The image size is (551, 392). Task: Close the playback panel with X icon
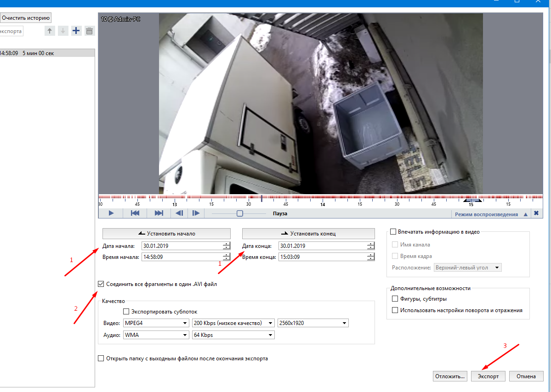tap(536, 213)
